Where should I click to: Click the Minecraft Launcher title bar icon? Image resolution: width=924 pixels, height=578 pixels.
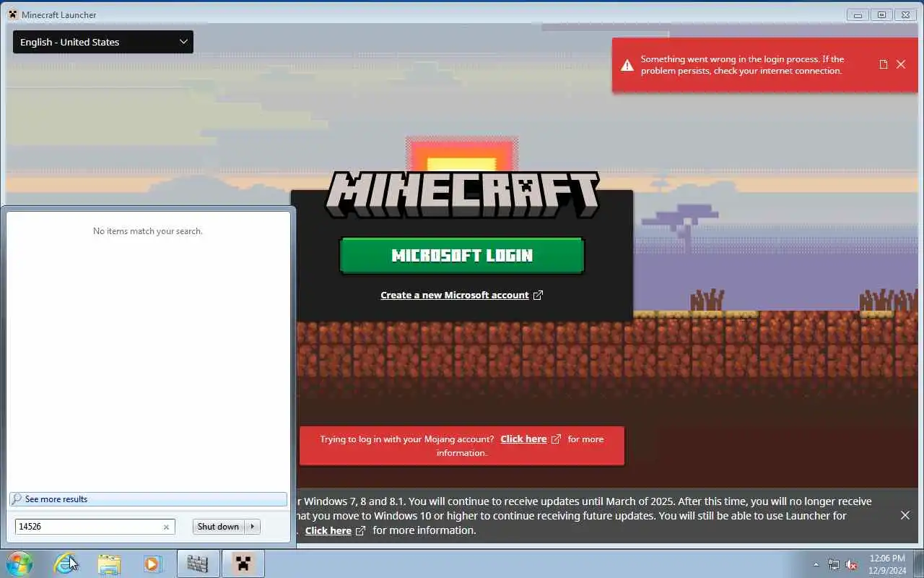13,14
